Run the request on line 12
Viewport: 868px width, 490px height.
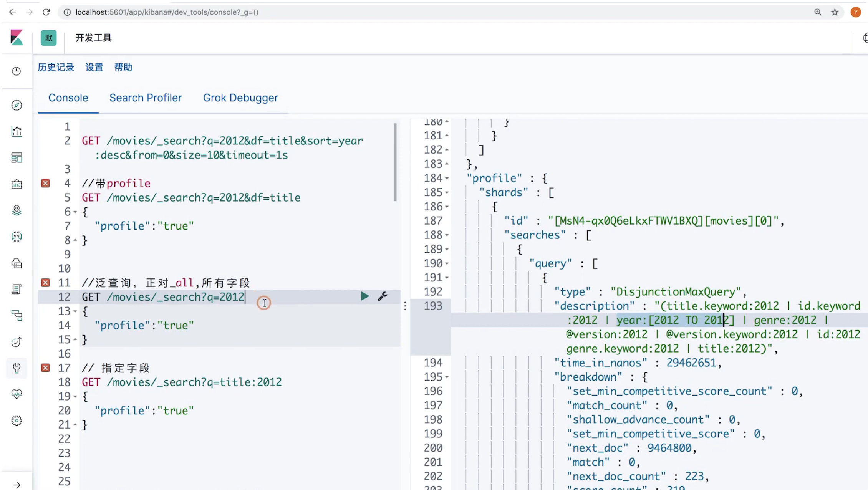tap(364, 296)
